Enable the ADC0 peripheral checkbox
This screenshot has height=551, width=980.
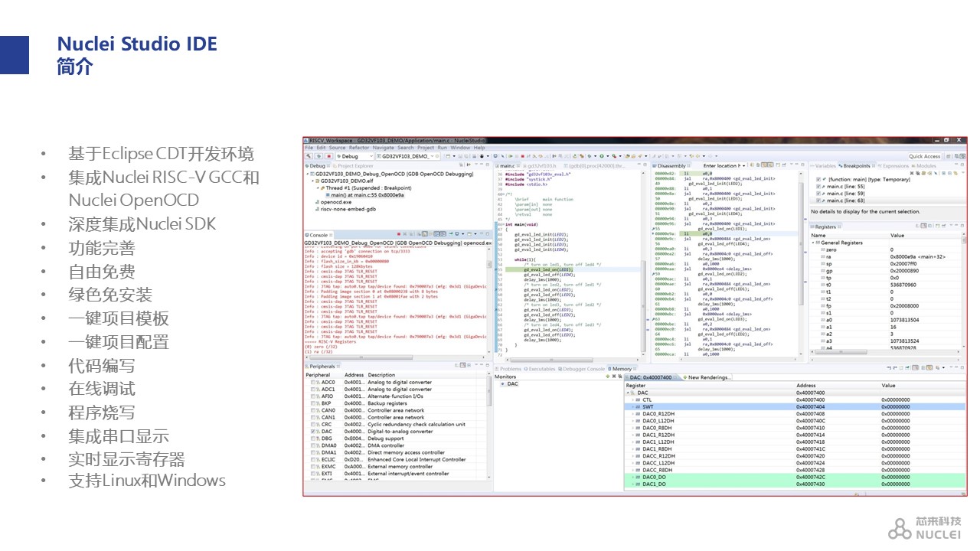pos(314,383)
